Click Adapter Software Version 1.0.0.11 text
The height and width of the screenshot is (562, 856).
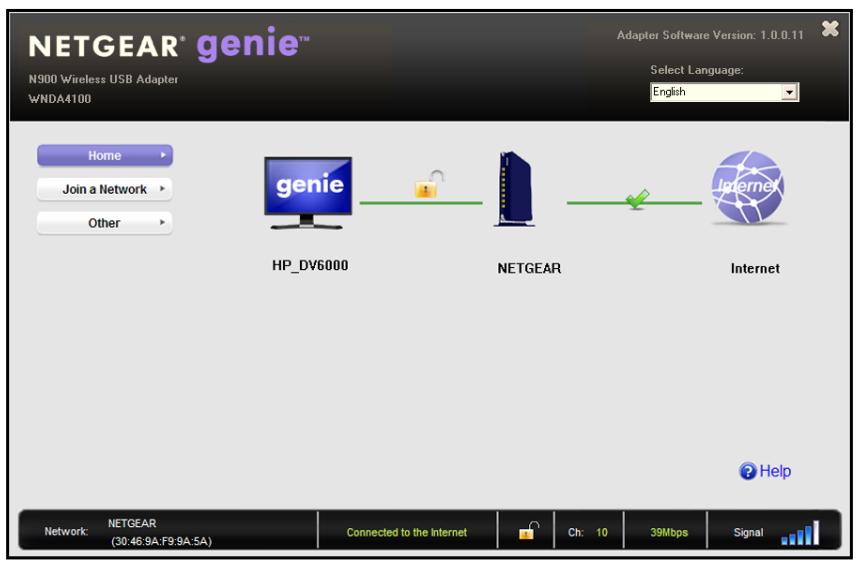click(x=710, y=35)
